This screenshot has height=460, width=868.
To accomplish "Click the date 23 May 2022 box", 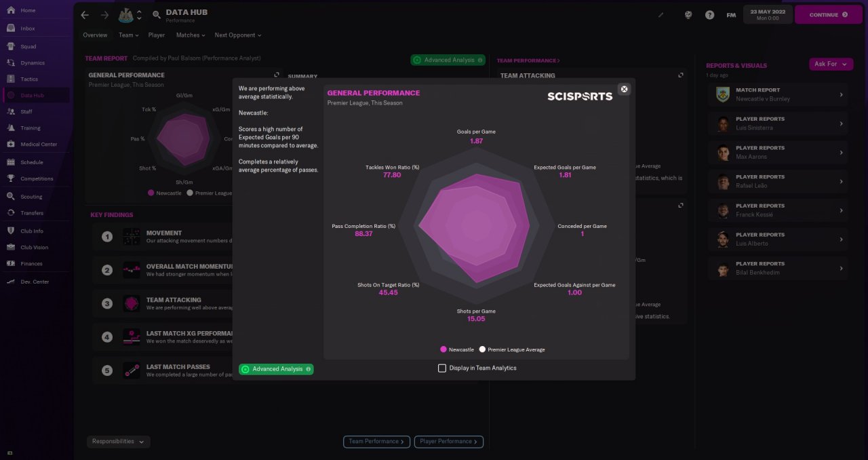I will click(x=767, y=14).
